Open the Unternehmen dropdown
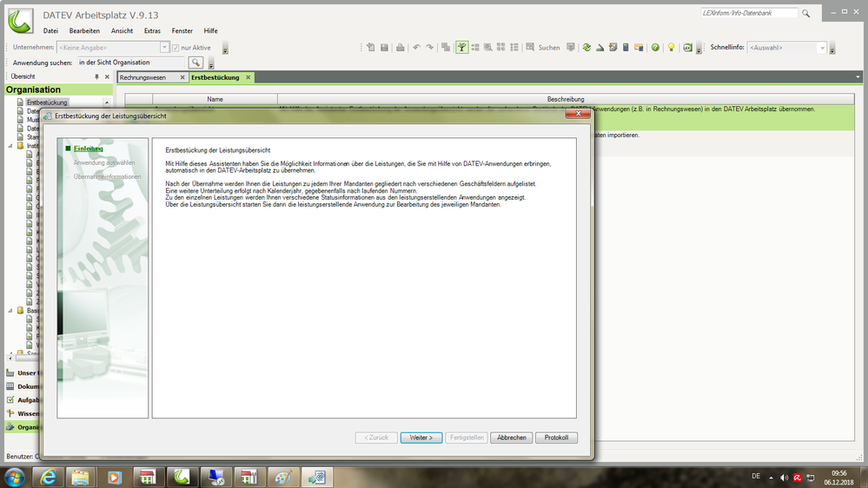The height and width of the screenshot is (488, 868). [x=165, y=48]
